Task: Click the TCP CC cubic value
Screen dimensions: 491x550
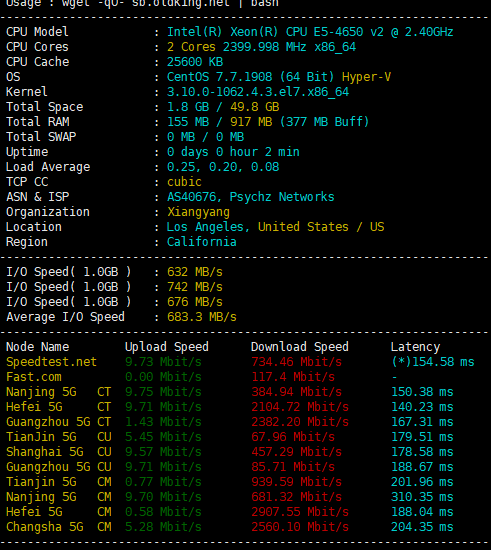Action: pos(184,182)
